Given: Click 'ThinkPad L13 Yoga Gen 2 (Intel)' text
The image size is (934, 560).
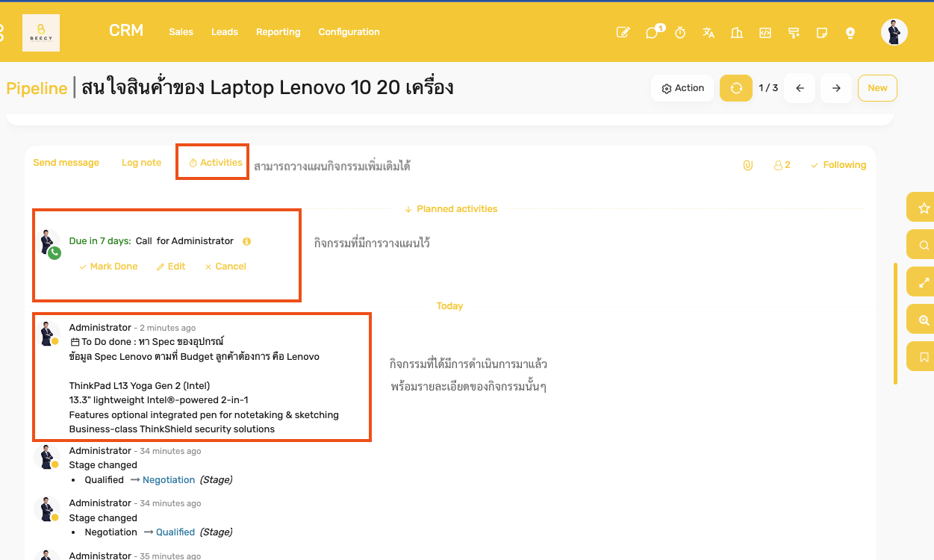Looking at the screenshot, I should pos(140,386).
